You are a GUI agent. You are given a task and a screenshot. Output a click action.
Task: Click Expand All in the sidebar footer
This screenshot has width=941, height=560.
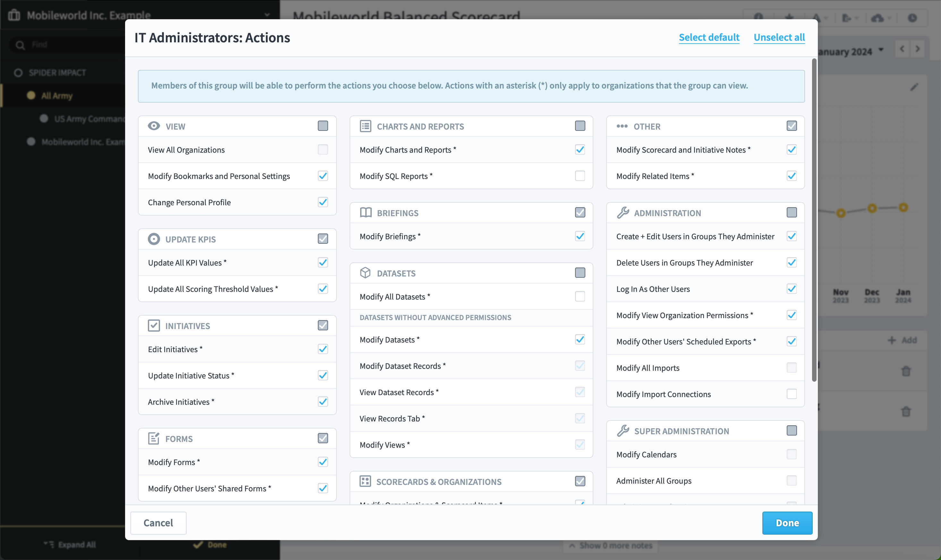click(70, 545)
